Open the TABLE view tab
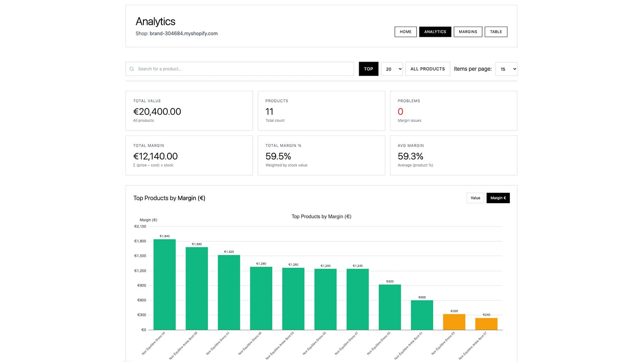This screenshot has height=362, width=644. click(x=496, y=32)
